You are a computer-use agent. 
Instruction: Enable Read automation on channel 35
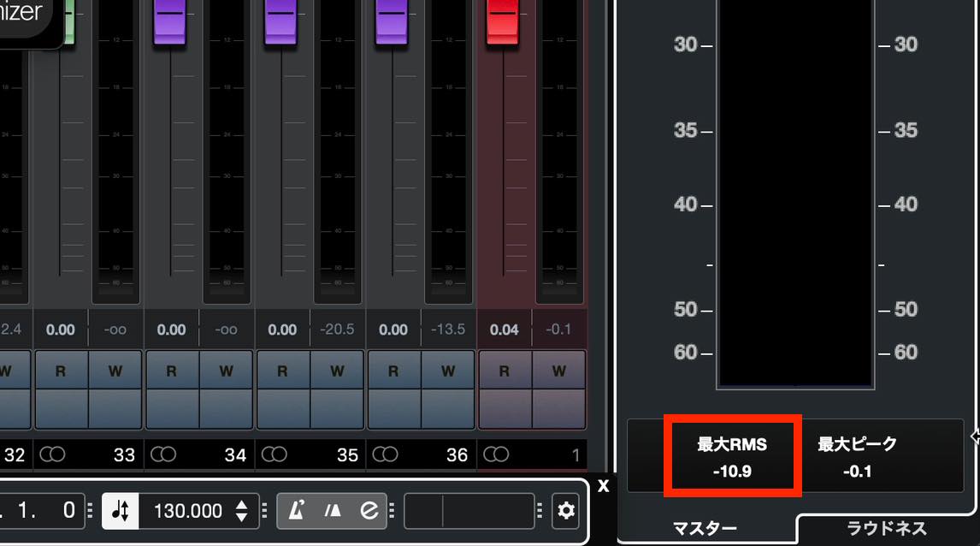click(x=282, y=371)
